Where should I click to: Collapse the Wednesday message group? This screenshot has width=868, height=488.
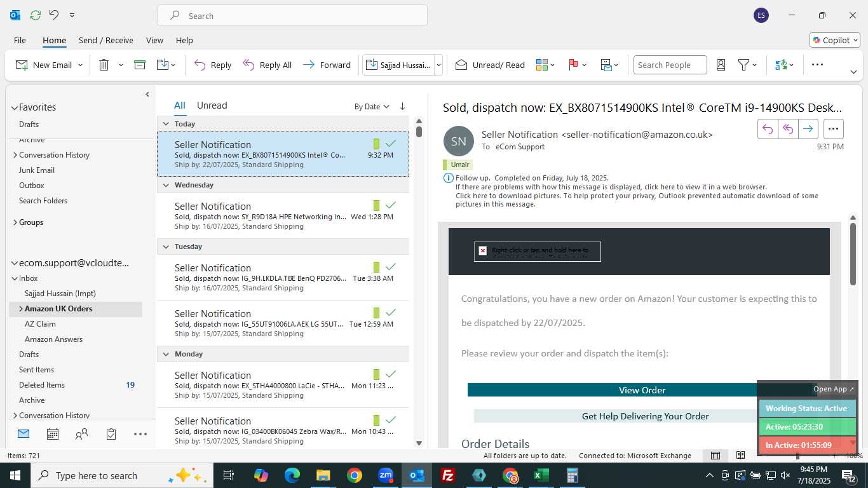point(166,186)
